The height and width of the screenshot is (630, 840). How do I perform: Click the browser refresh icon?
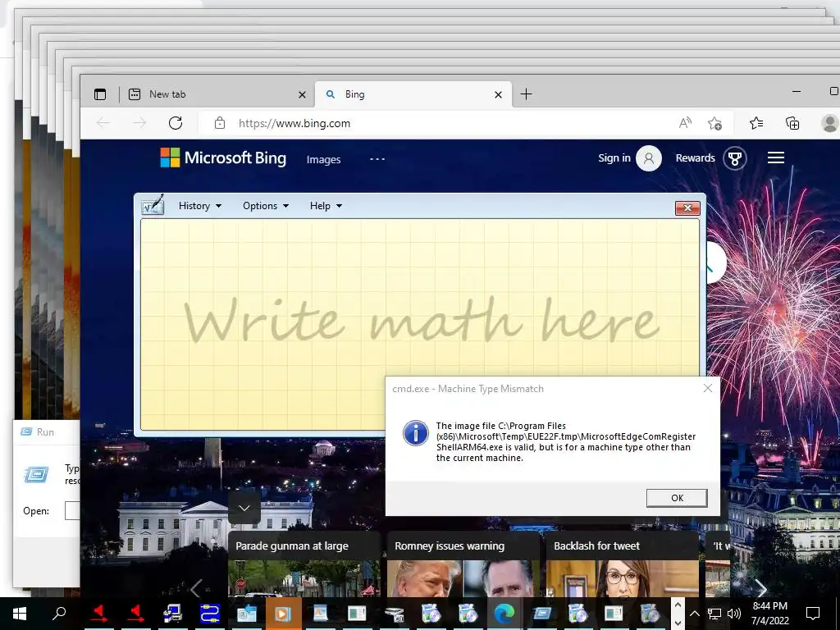coord(176,123)
